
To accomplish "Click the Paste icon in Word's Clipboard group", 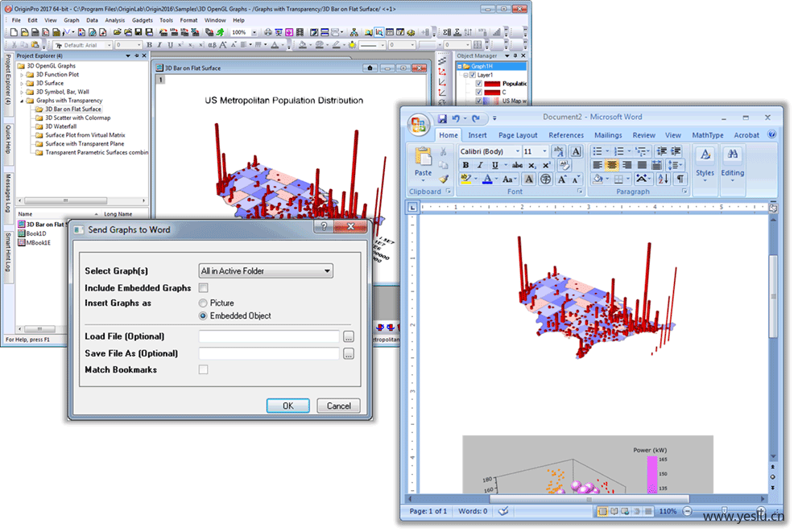I will tap(423, 156).
